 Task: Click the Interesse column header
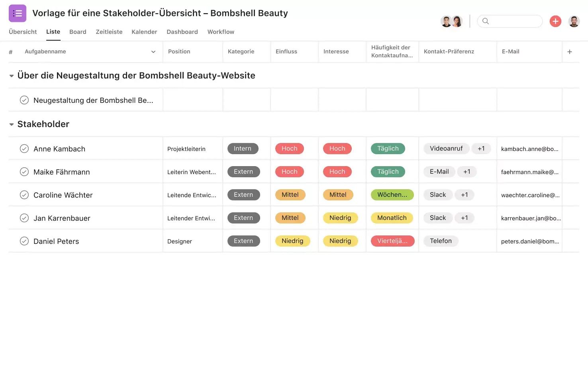(336, 51)
